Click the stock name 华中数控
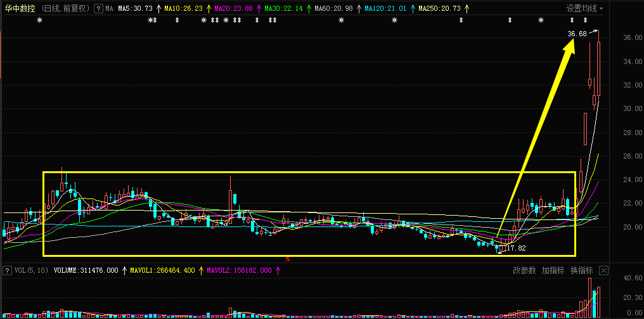This screenshot has width=644, height=319. [20, 8]
